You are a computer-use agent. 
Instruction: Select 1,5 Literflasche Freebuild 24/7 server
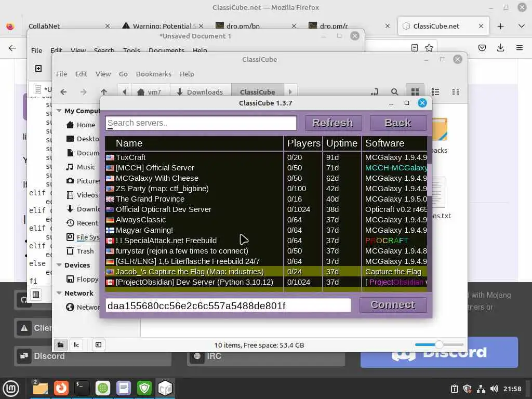266,262
